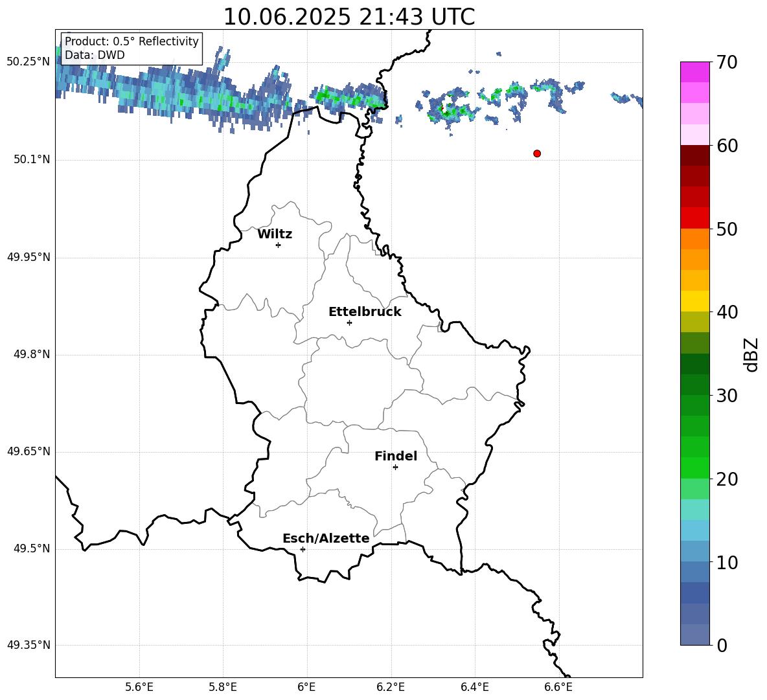
Task: Click the 6.2°E longitude label
Action: 391,687
